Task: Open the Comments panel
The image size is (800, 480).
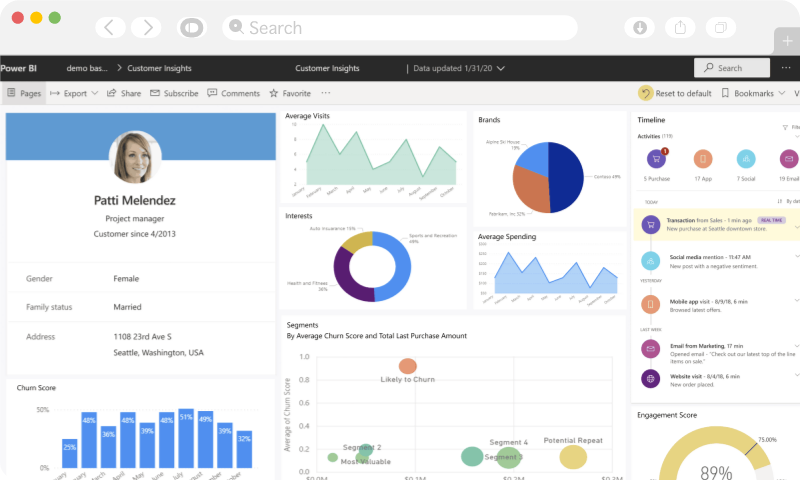Action: point(234,93)
